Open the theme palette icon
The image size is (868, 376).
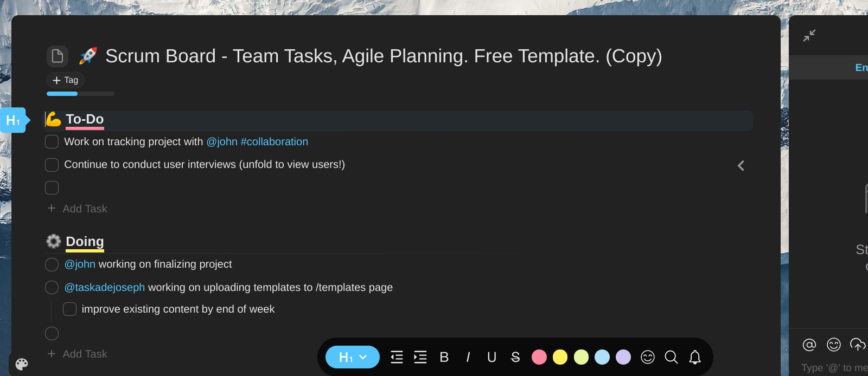click(x=22, y=364)
